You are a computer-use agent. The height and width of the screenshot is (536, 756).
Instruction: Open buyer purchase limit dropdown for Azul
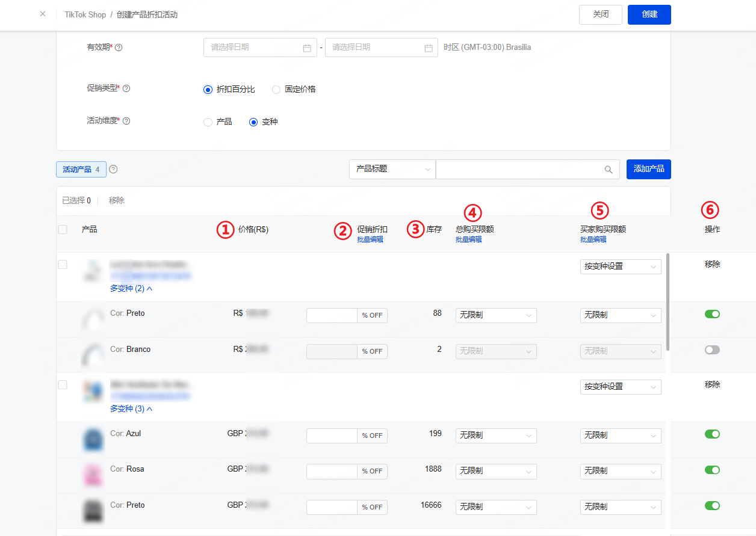coord(621,436)
